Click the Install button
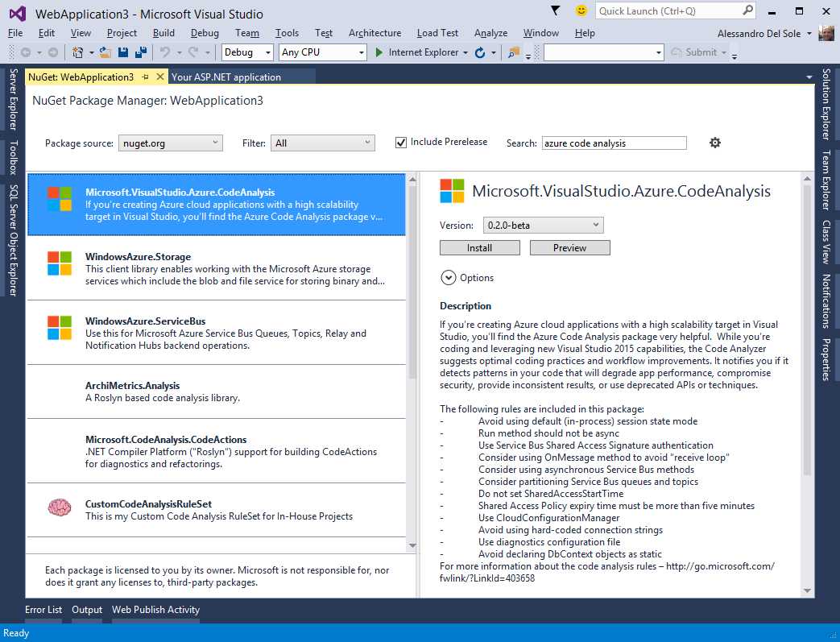 tap(479, 247)
